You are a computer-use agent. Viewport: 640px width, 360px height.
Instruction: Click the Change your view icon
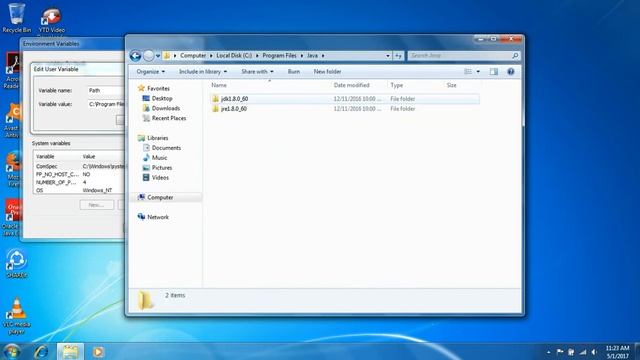[468, 72]
